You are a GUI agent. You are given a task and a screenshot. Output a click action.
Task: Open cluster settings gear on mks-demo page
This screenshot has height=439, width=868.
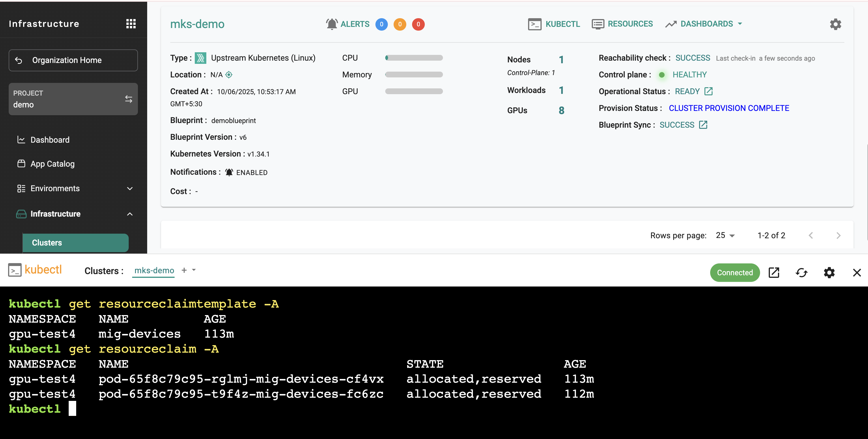coord(835,24)
